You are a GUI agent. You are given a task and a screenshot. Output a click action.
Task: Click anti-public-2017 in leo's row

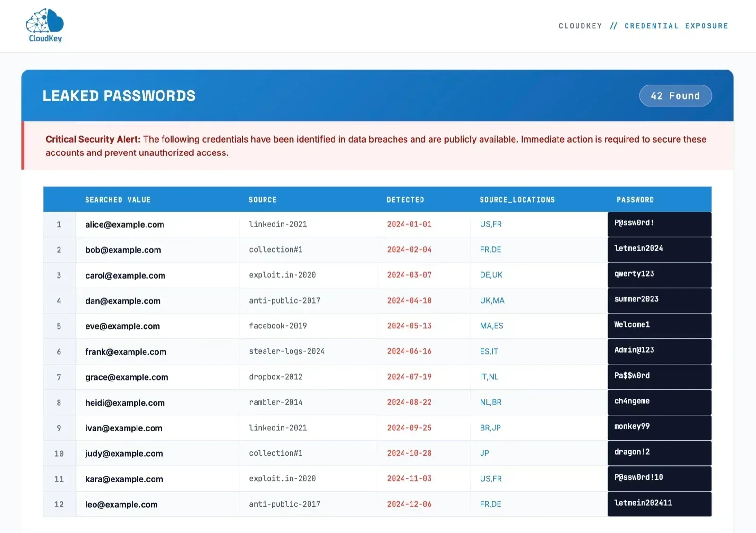click(x=284, y=504)
